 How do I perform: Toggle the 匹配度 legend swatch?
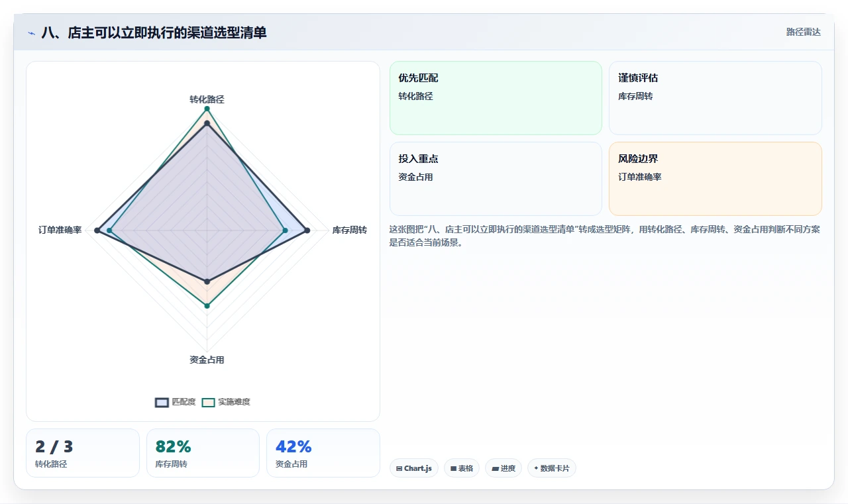click(162, 402)
